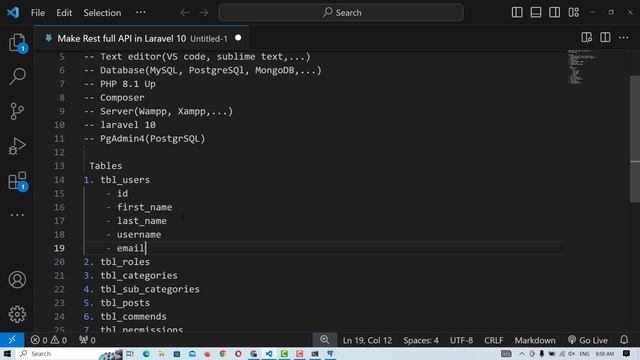
Task: Click the zoom magnifier in status bar
Action: [x=324, y=340]
